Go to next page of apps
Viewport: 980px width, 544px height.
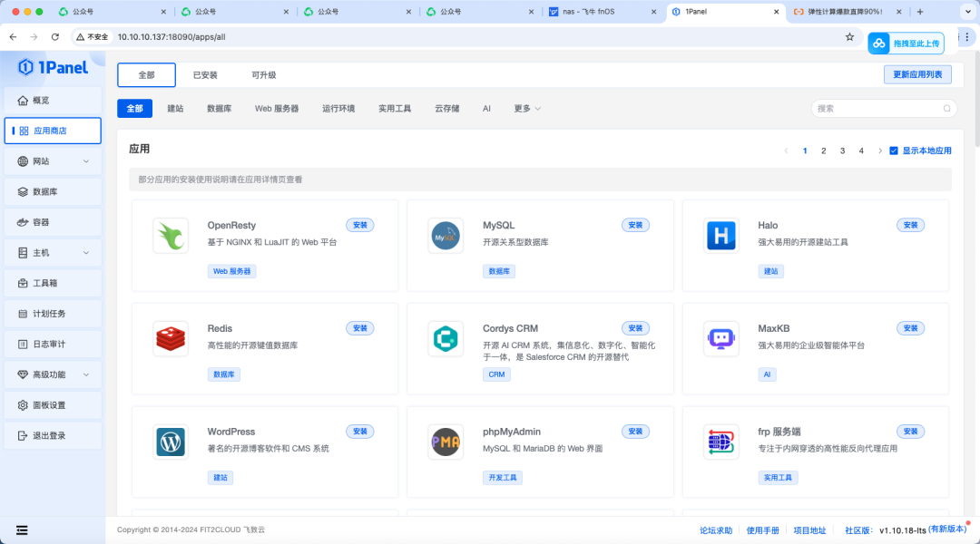click(x=880, y=151)
